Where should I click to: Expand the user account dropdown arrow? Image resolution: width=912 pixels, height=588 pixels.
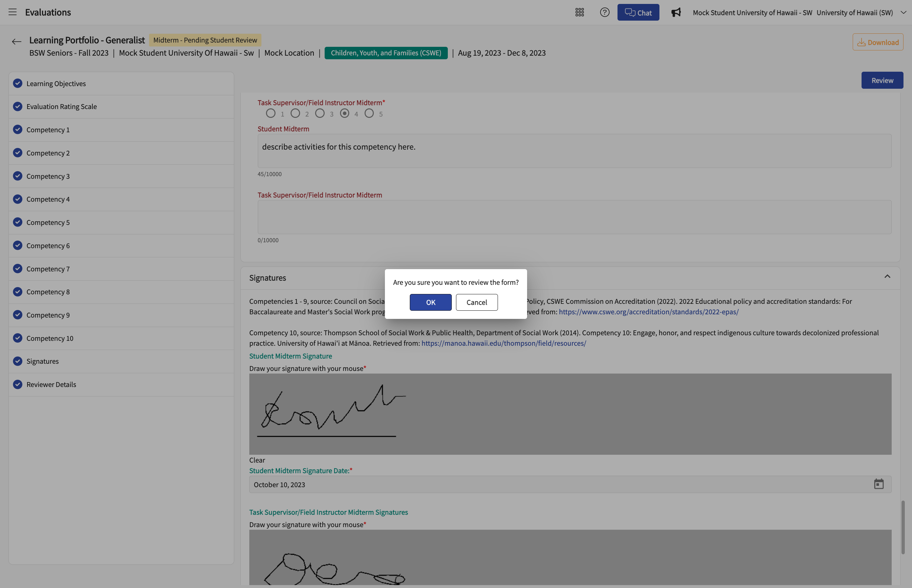(903, 12)
